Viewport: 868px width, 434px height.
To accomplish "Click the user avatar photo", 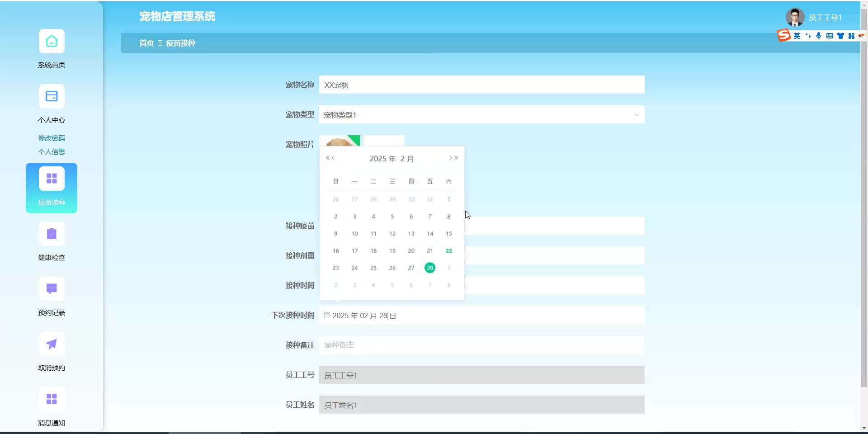I will tap(795, 17).
